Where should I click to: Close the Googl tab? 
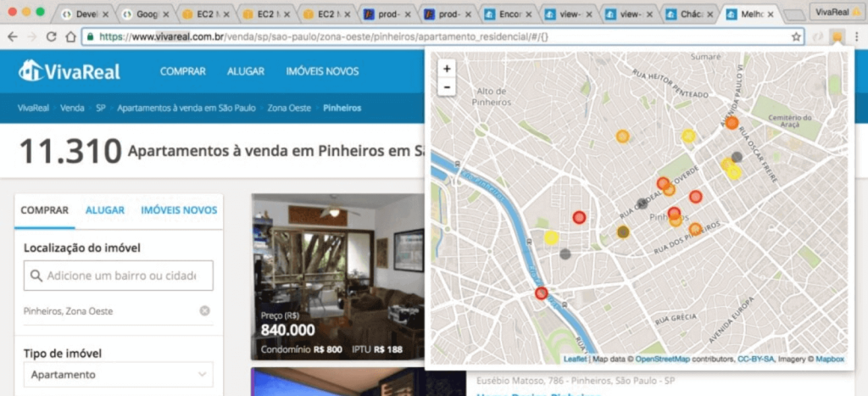pos(165,15)
